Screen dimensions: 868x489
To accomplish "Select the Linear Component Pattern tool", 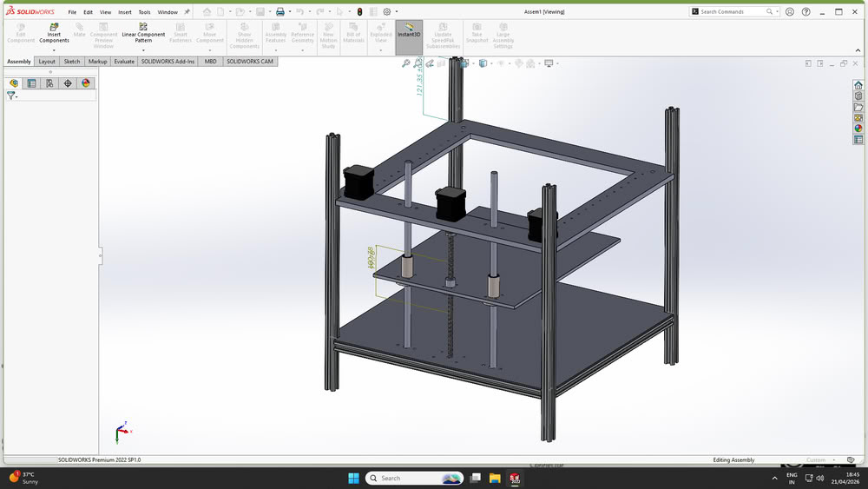I will (x=143, y=33).
